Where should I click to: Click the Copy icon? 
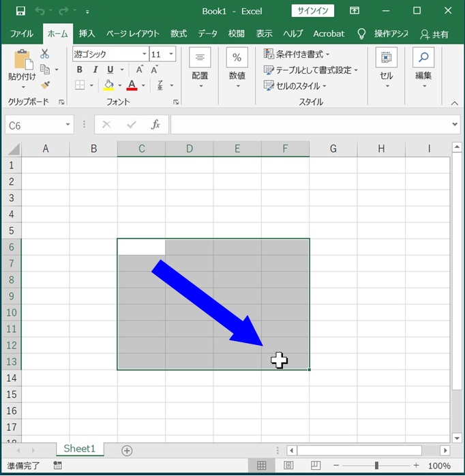(x=45, y=70)
